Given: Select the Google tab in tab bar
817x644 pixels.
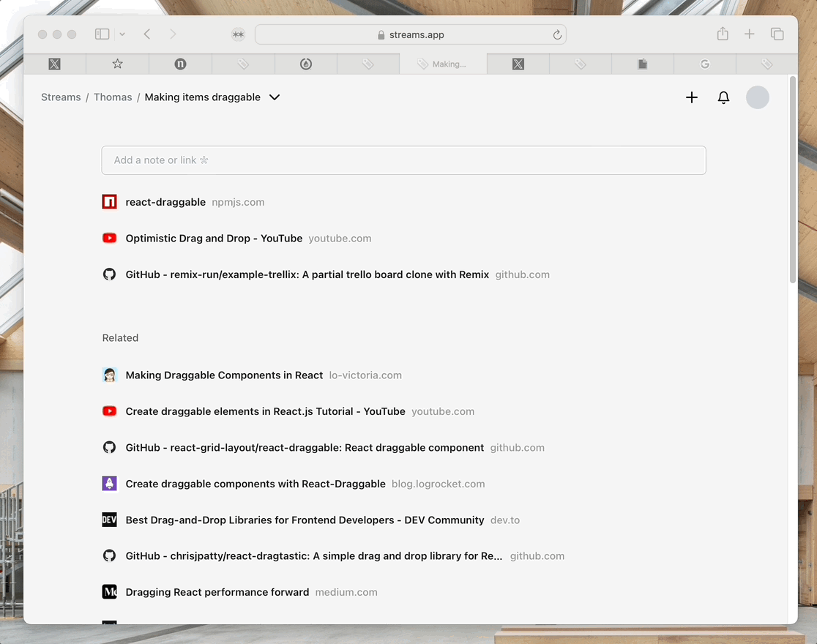Looking at the screenshot, I should coord(704,64).
